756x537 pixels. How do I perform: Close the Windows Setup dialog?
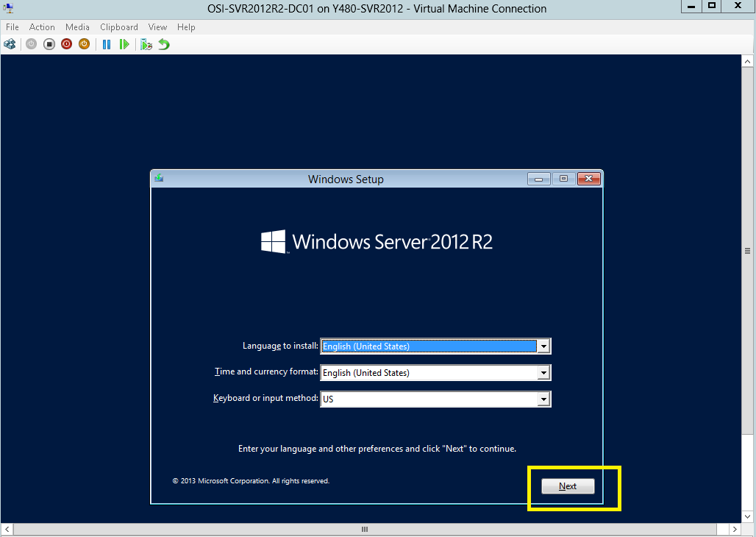(589, 179)
